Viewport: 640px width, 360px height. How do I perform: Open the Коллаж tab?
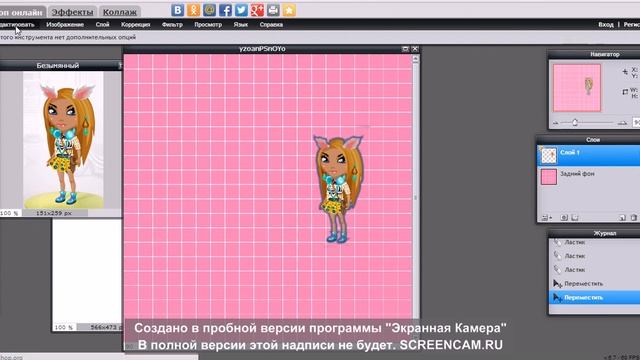[x=119, y=12]
